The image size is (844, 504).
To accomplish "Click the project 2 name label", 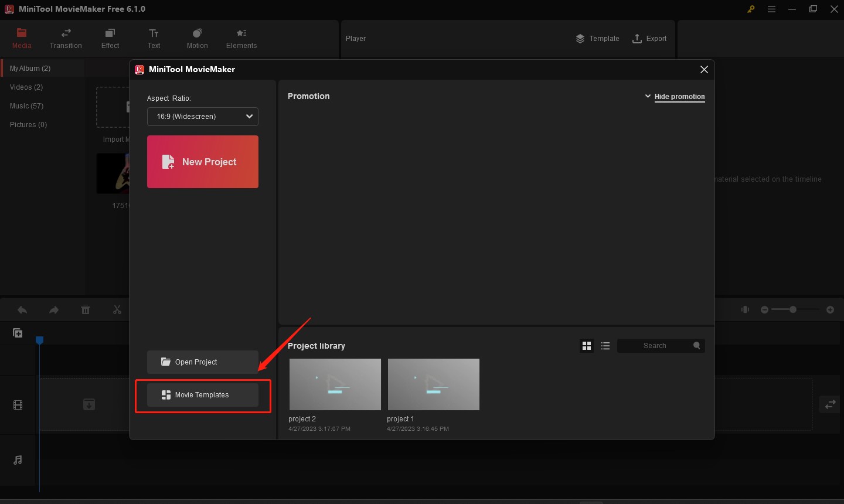I will [x=302, y=419].
